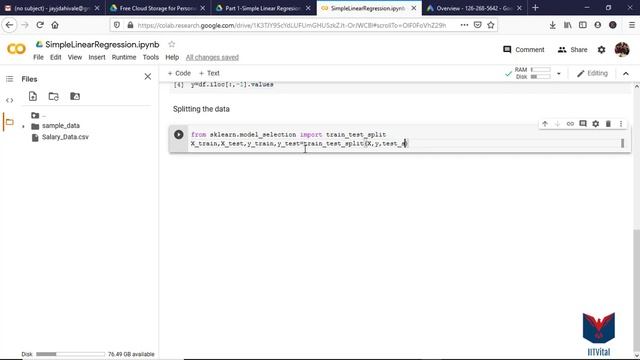Open the Help menu
Viewport: 640px width, 360px height.
(172, 57)
